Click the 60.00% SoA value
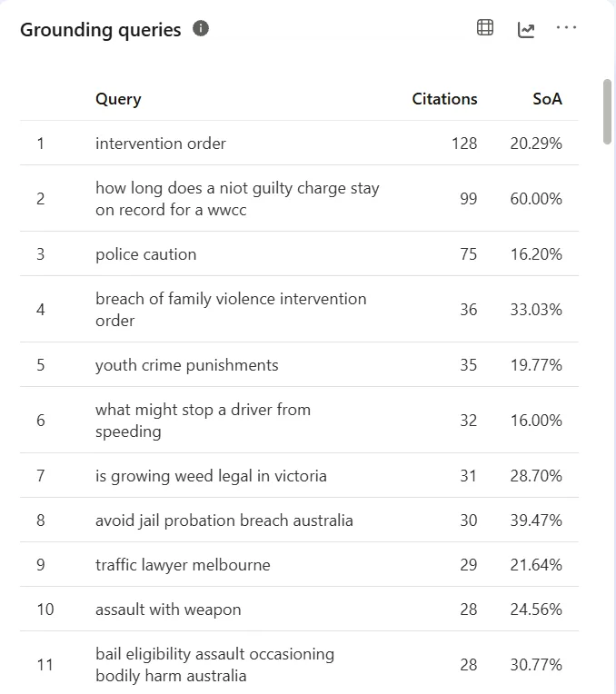This screenshot has width=616, height=694. point(536,199)
